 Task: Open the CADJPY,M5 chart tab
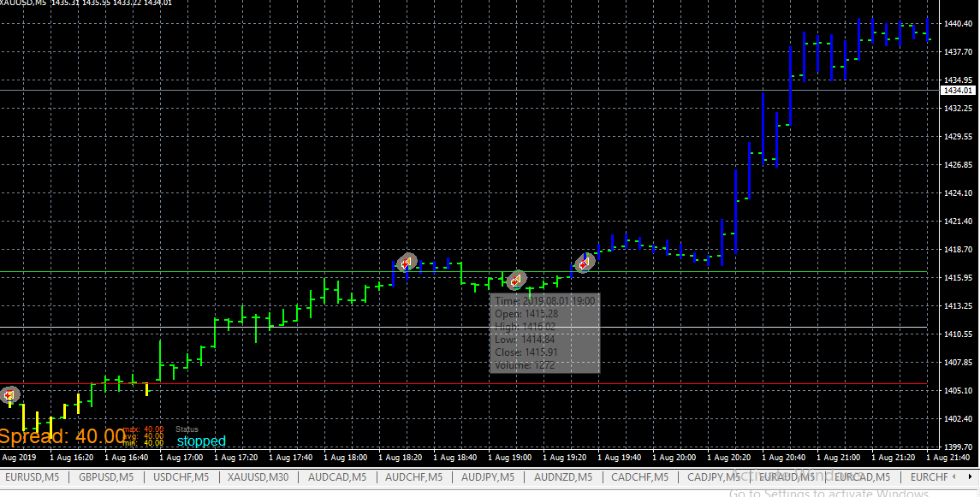pos(713,477)
